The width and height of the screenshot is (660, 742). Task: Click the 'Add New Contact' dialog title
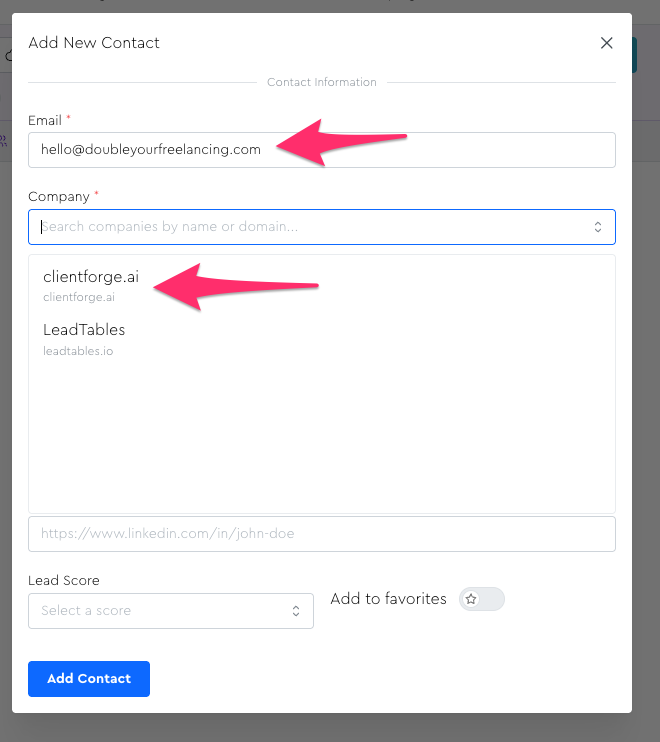pos(94,43)
